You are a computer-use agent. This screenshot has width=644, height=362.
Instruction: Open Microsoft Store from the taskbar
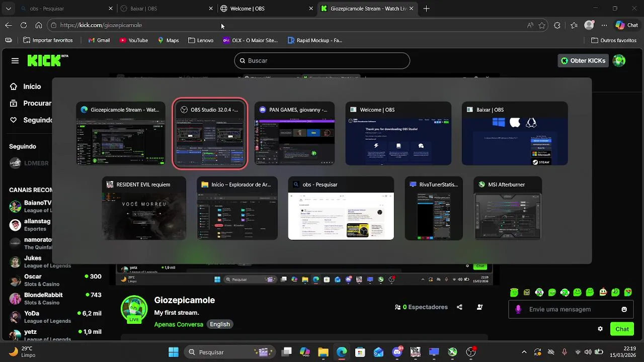tap(360, 352)
